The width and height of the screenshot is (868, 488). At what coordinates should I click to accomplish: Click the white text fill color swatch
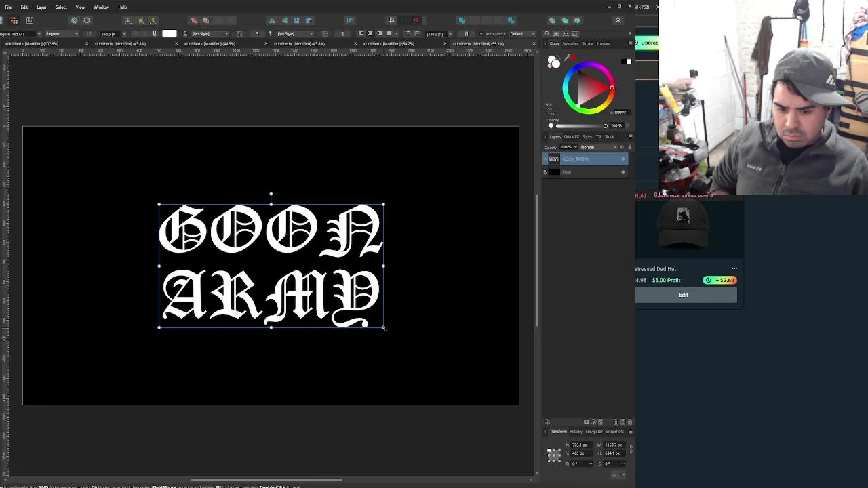pos(170,33)
